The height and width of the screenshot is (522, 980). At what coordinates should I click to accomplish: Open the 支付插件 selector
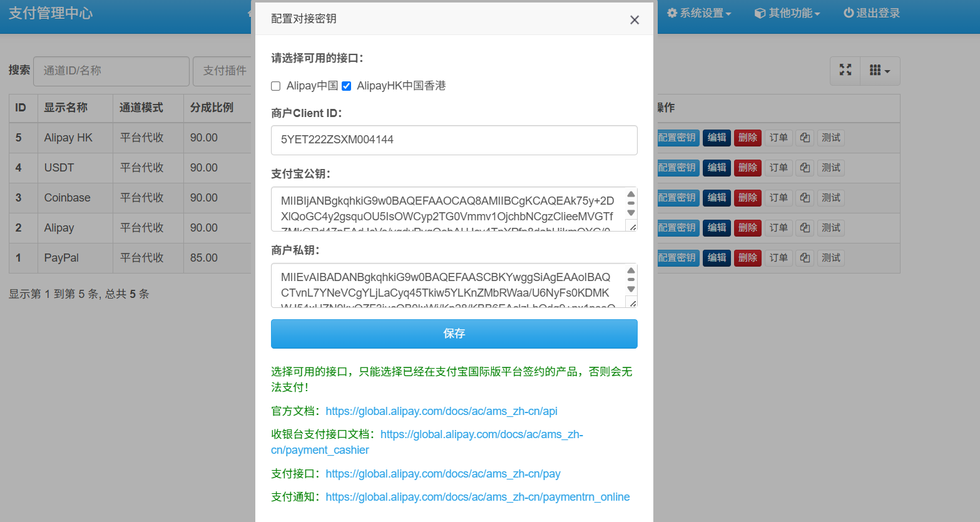[x=222, y=71]
